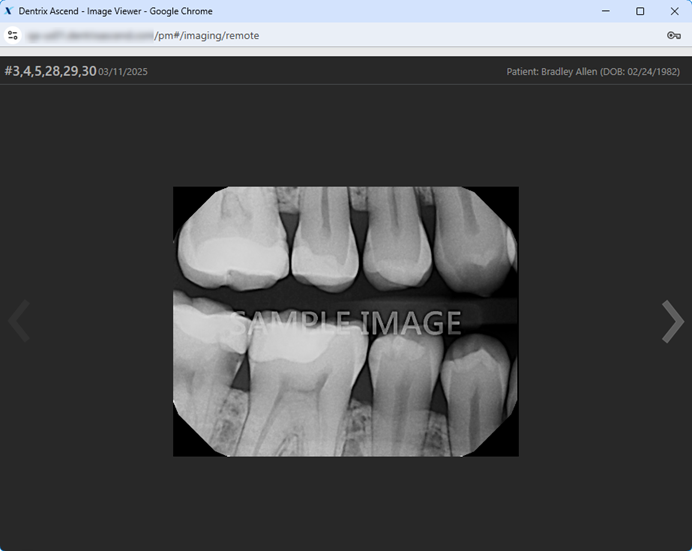Image resolution: width=692 pixels, height=551 pixels.
Task: Open site information icon in address bar
Action: 13,35
